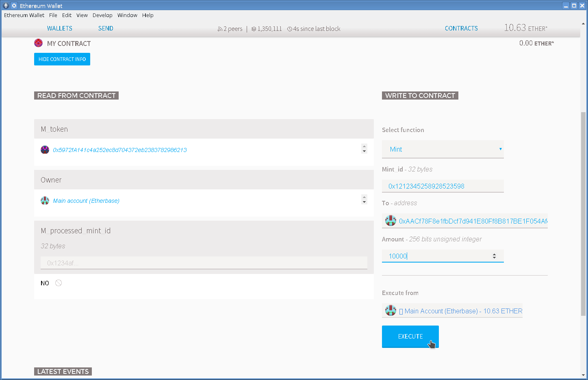Go to the WALLETS tab
Viewport: 588px width, 380px height.
click(60, 28)
